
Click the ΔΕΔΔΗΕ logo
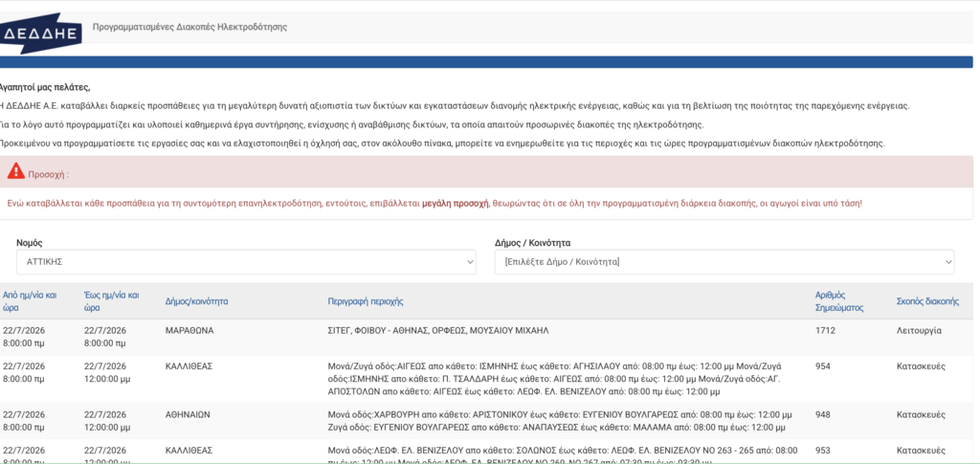pyautogui.click(x=40, y=33)
